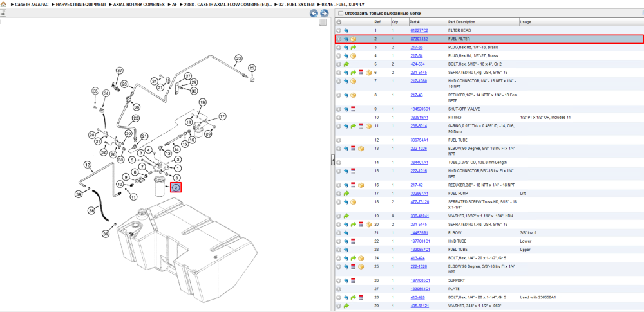Toggle selection circle for Ref 23 FUEL TUBE
Viewport: 644px width, 312px height.
339,250
